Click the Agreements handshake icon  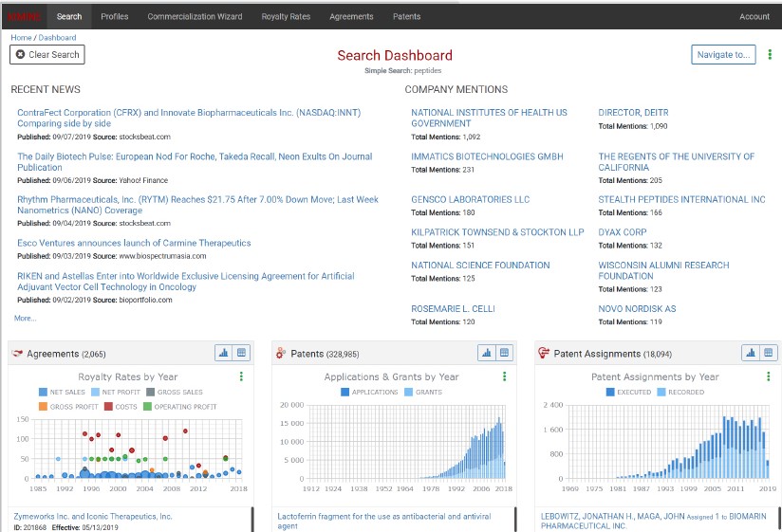point(17,354)
